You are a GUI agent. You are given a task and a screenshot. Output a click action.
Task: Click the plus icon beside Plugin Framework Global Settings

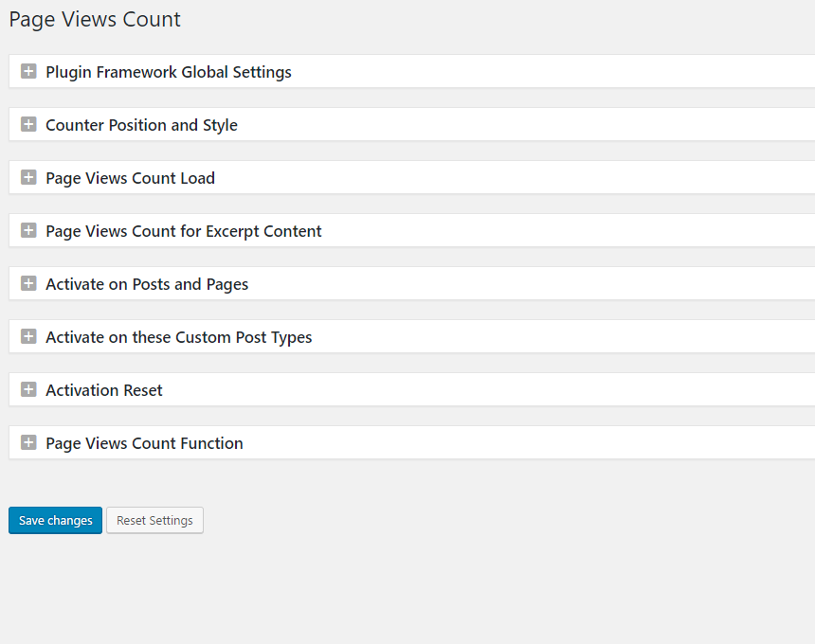(28, 72)
